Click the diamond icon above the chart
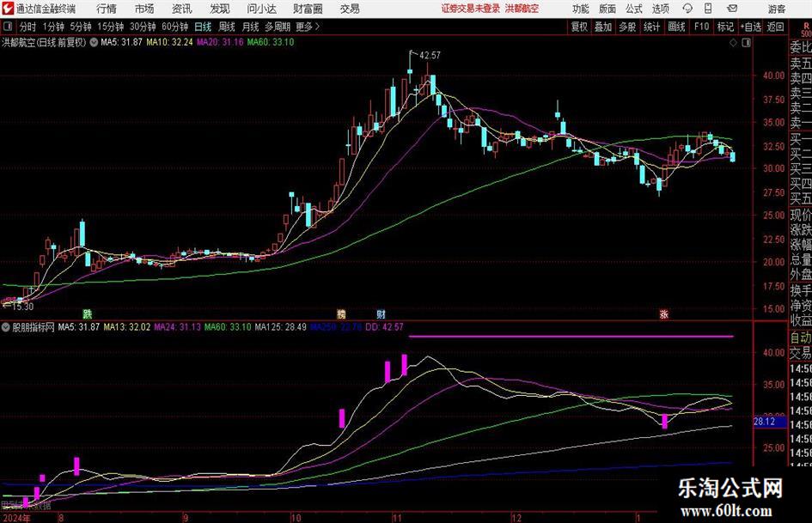The image size is (812, 523). (733, 42)
